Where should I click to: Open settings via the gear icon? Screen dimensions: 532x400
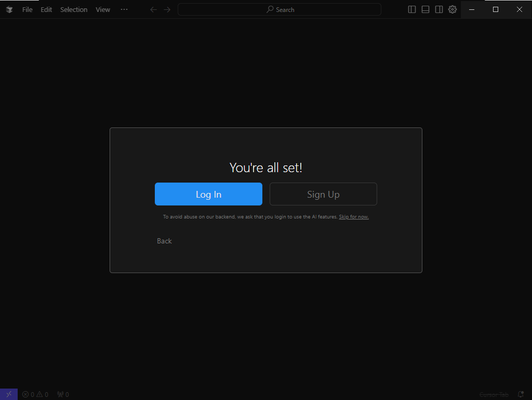pyautogui.click(x=453, y=9)
